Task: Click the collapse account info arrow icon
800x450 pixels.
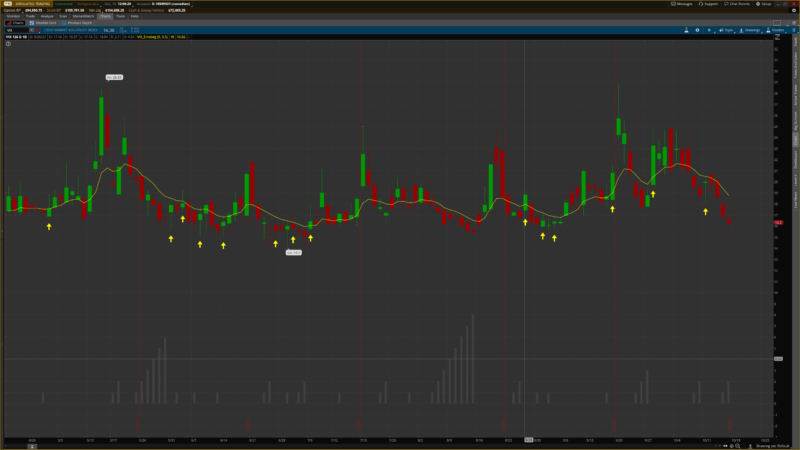Action: point(794,10)
